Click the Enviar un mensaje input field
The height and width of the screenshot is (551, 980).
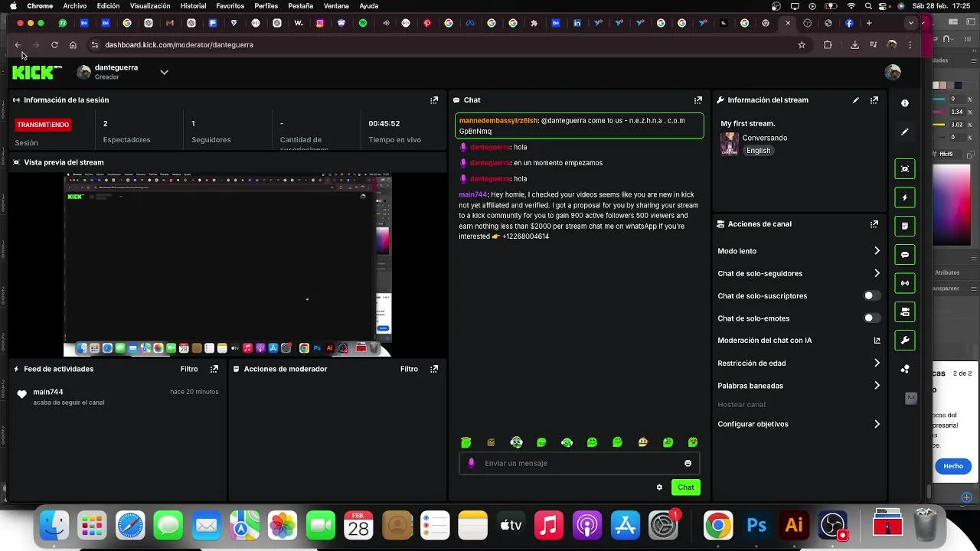click(579, 463)
